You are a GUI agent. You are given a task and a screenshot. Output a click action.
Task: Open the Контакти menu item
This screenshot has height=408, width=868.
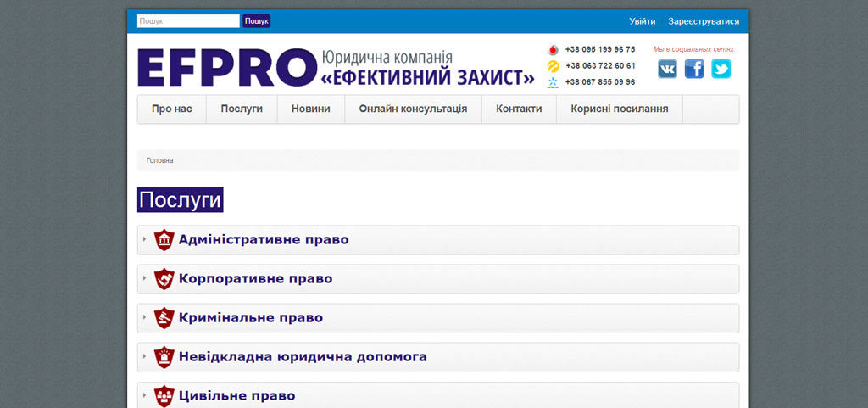(x=519, y=109)
